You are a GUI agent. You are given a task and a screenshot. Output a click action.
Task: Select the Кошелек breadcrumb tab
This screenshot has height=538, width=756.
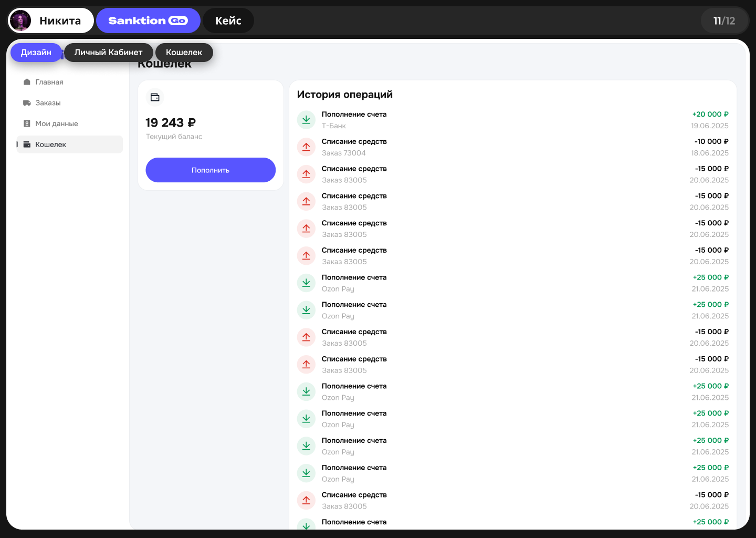coord(184,53)
